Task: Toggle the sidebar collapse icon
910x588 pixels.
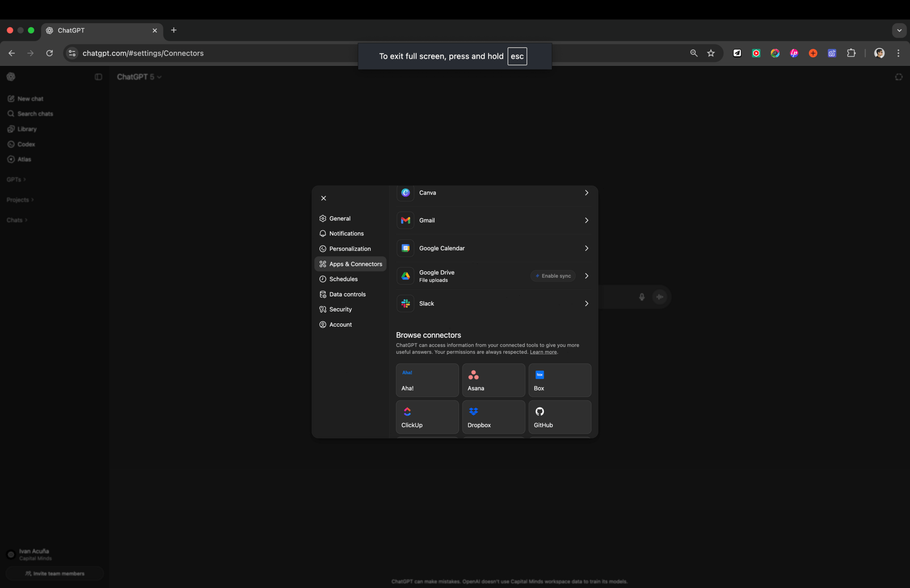Action: tap(98, 77)
